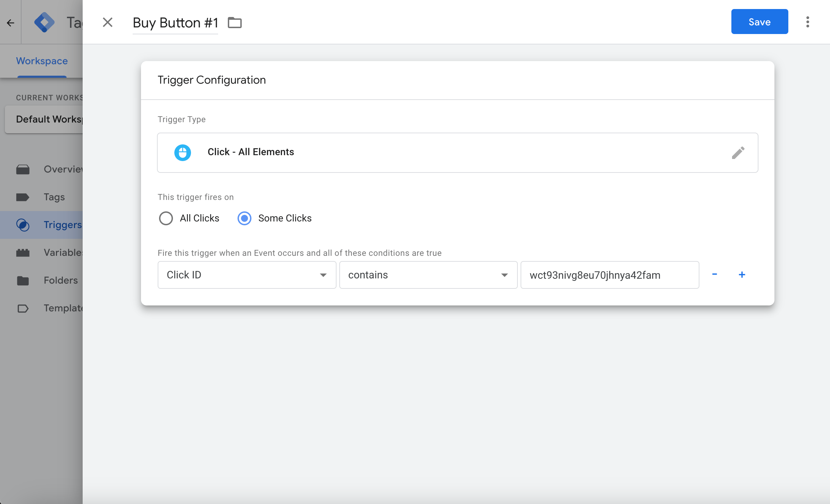Open the contains operator dropdown
The image size is (830, 504).
(x=428, y=275)
